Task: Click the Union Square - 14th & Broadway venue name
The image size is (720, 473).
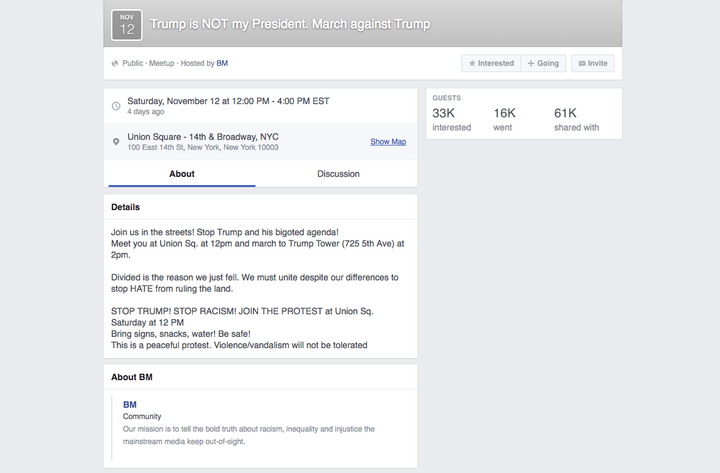Action: click(x=204, y=136)
